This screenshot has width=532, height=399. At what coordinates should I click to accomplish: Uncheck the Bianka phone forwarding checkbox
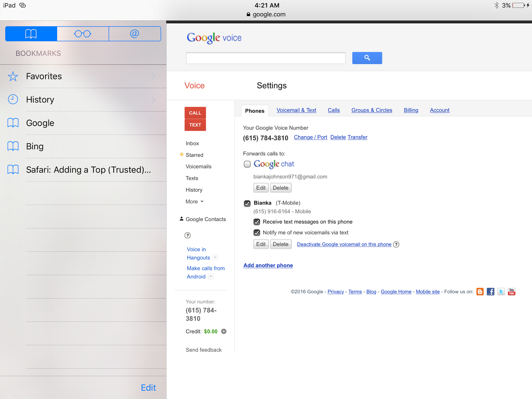click(x=247, y=203)
